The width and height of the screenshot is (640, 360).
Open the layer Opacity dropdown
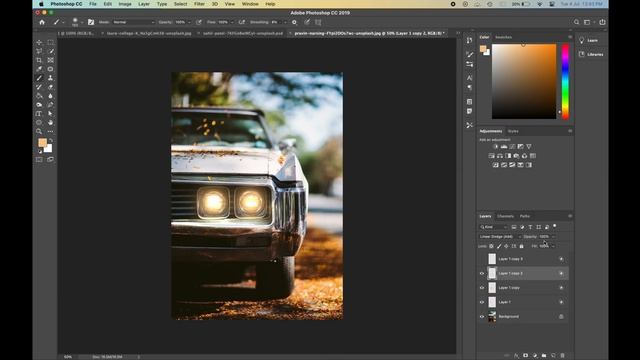553,237
